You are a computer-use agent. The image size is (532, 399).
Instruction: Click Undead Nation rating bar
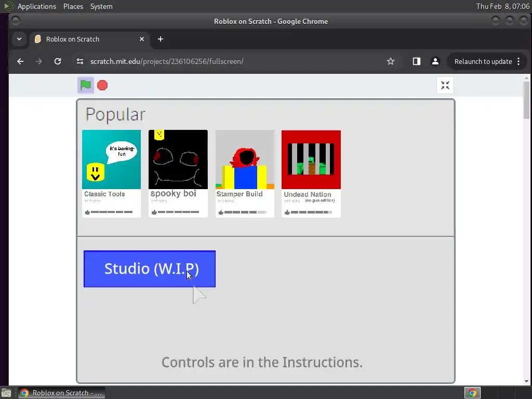coord(311,212)
